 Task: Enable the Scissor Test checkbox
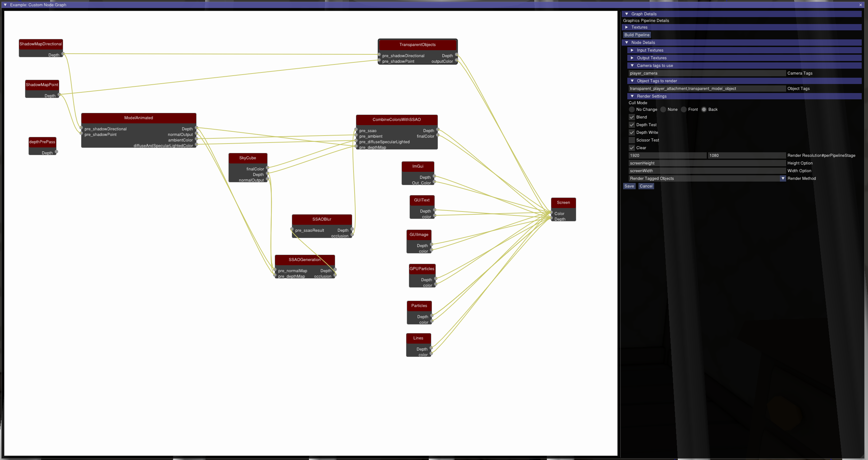pos(632,140)
